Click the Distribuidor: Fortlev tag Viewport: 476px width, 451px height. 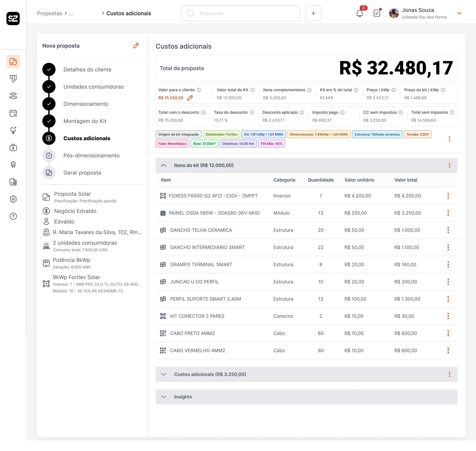pos(221,134)
